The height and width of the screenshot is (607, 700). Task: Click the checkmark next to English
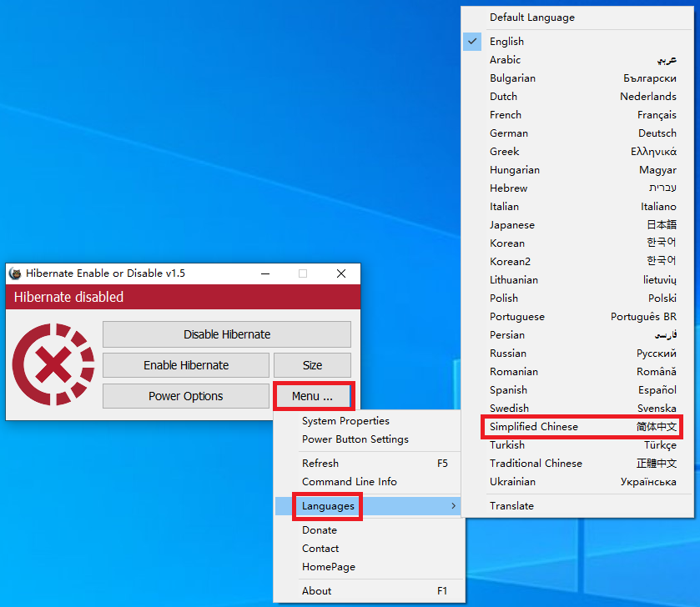471,41
